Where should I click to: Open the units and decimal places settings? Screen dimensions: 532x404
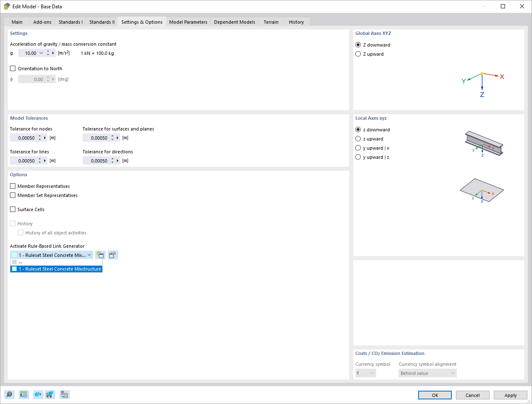pyautogui.click(x=24, y=394)
